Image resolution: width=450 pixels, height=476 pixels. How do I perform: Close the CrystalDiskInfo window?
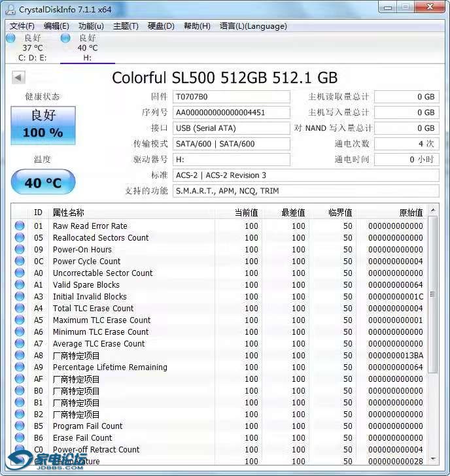(429, 7)
